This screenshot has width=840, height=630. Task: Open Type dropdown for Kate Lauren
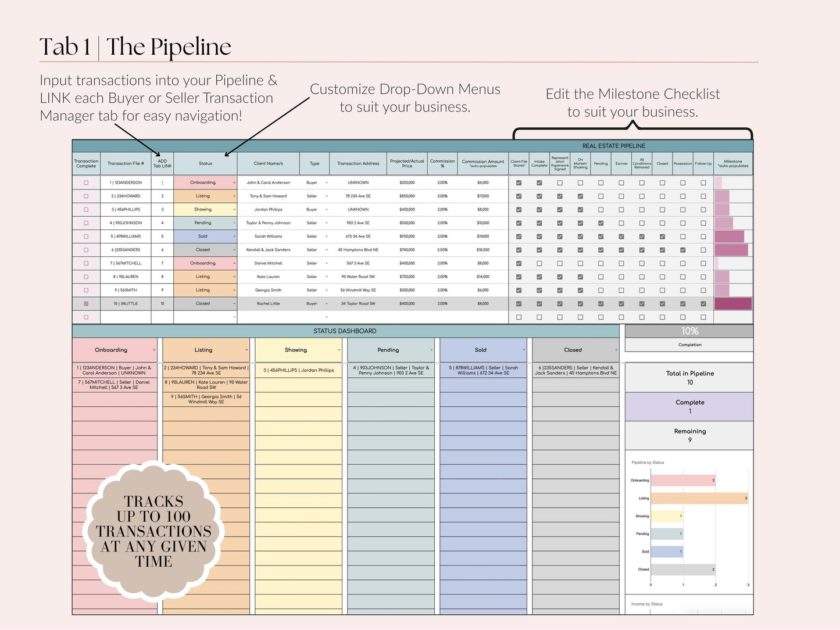(327, 277)
